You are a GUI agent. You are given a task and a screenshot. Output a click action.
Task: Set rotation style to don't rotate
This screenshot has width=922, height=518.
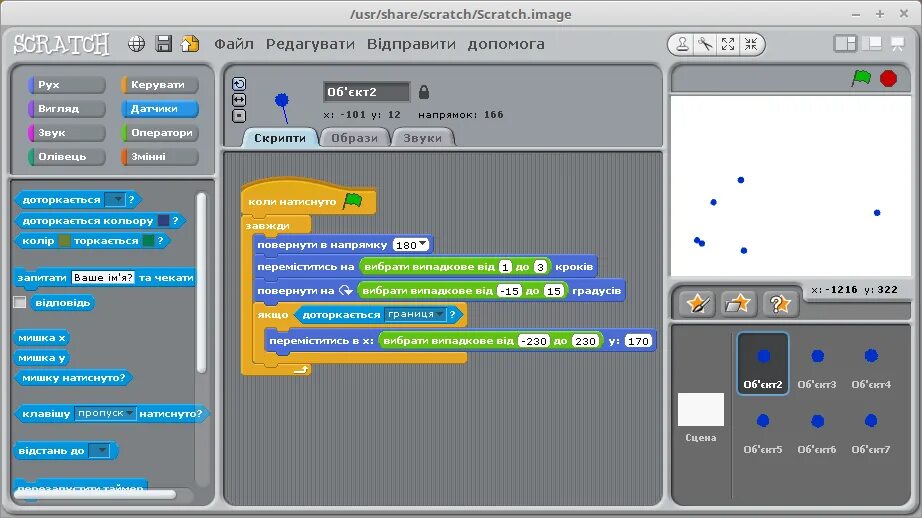(x=239, y=116)
